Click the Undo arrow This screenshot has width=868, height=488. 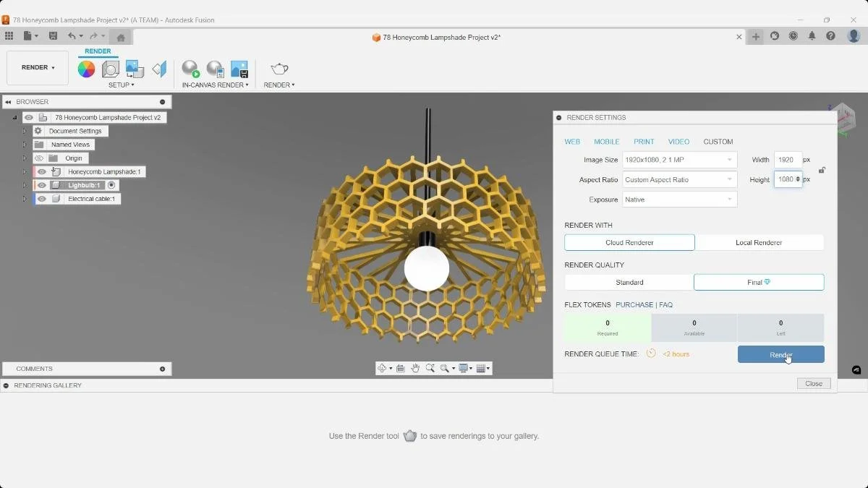tap(72, 36)
